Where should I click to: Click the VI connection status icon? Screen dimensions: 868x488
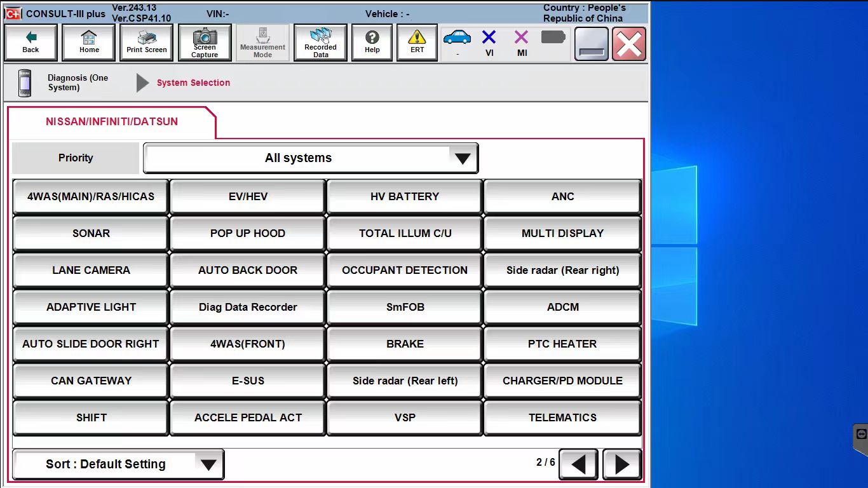click(x=489, y=38)
